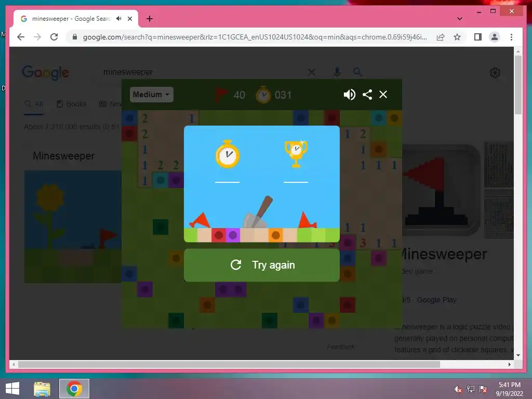Open Windows Start menu
The image size is (532, 399).
coord(12,389)
